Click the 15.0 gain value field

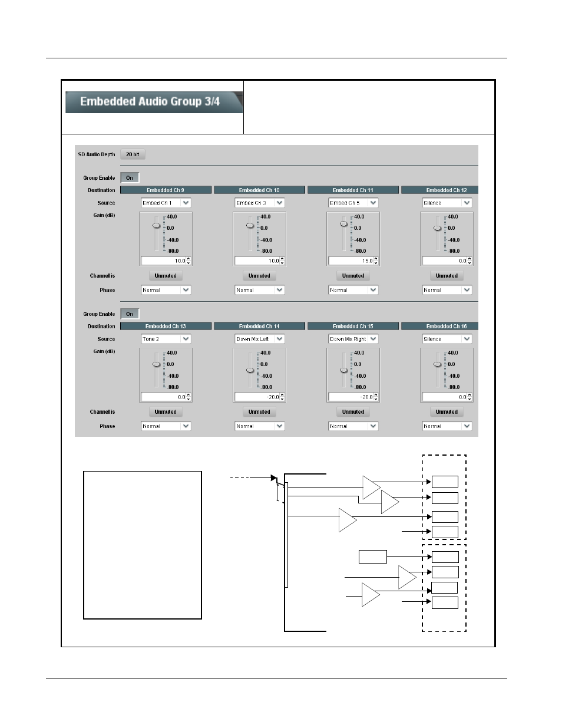coord(351,261)
